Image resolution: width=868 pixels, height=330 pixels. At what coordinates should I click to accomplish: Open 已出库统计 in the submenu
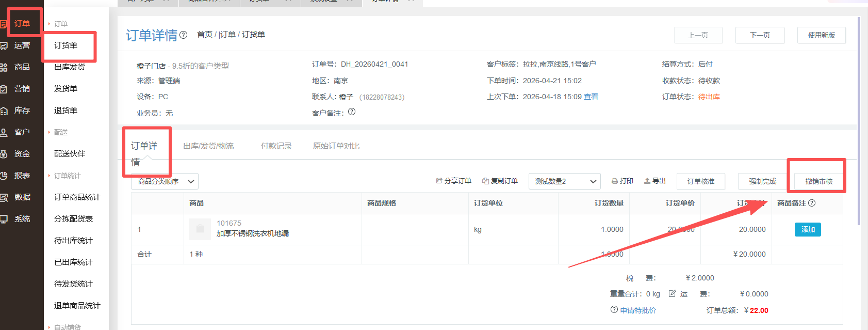click(x=73, y=262)
